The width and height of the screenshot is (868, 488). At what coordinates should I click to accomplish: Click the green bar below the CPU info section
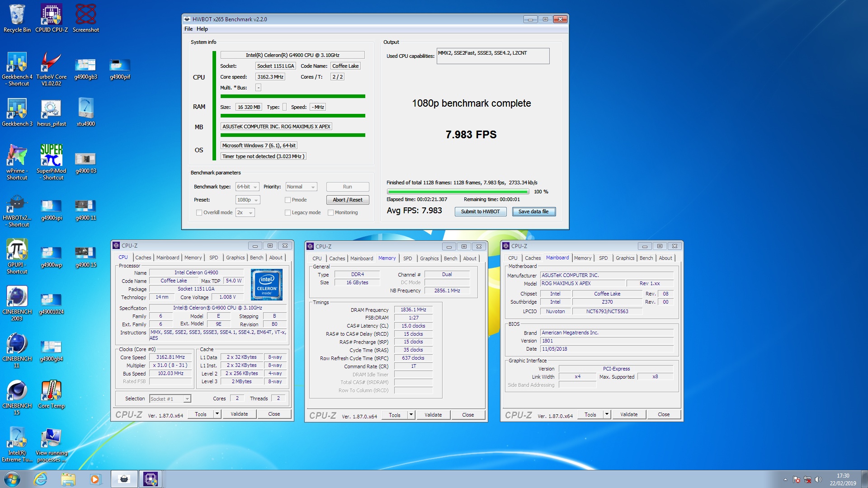click(292, 96)
